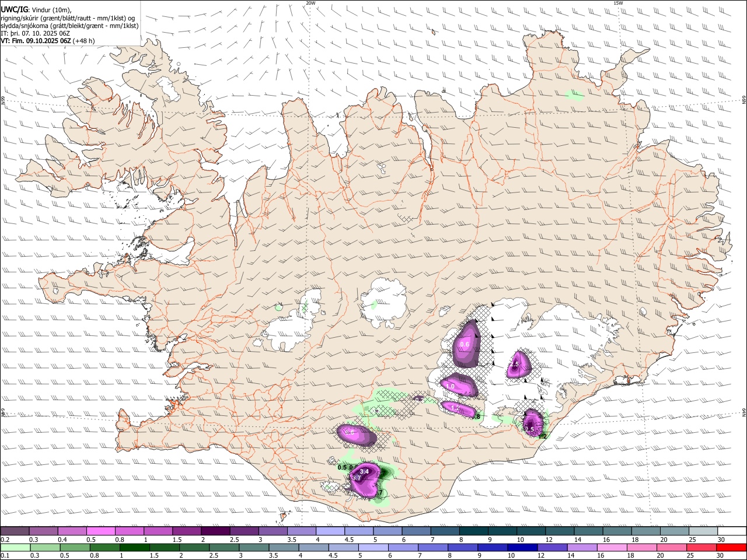The height and width of the screenshot is (560, 747).
Task: Click the black '1.2' value on the southeast coast
Action: (542, 436)
